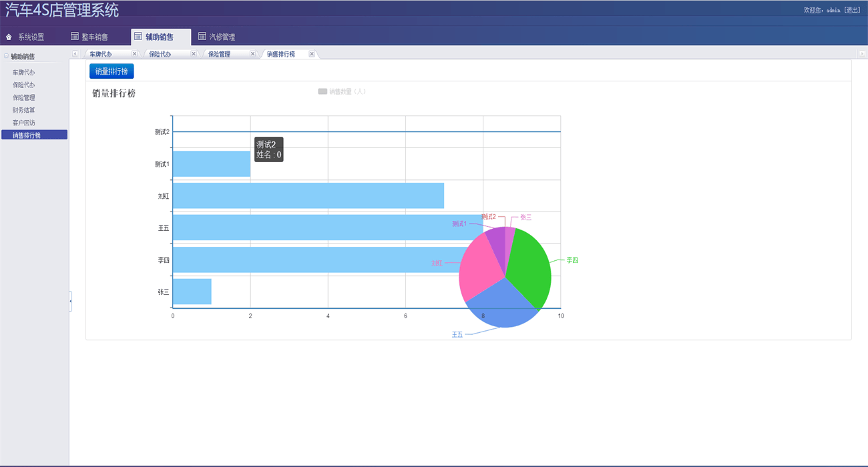This screenshot has height=467, width=868.
Task: Close the 保险管理 tab
Action: point(252,54)
